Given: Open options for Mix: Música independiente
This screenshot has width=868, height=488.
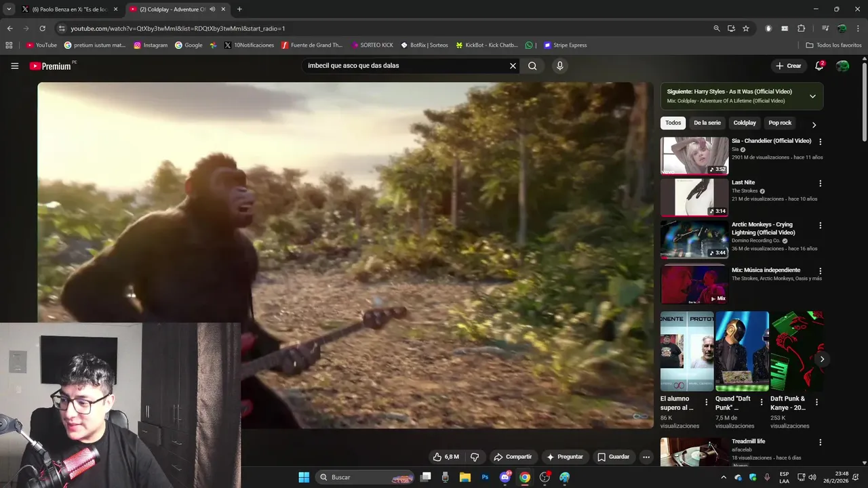Looking at the screenshot, I should pos(820,271).
